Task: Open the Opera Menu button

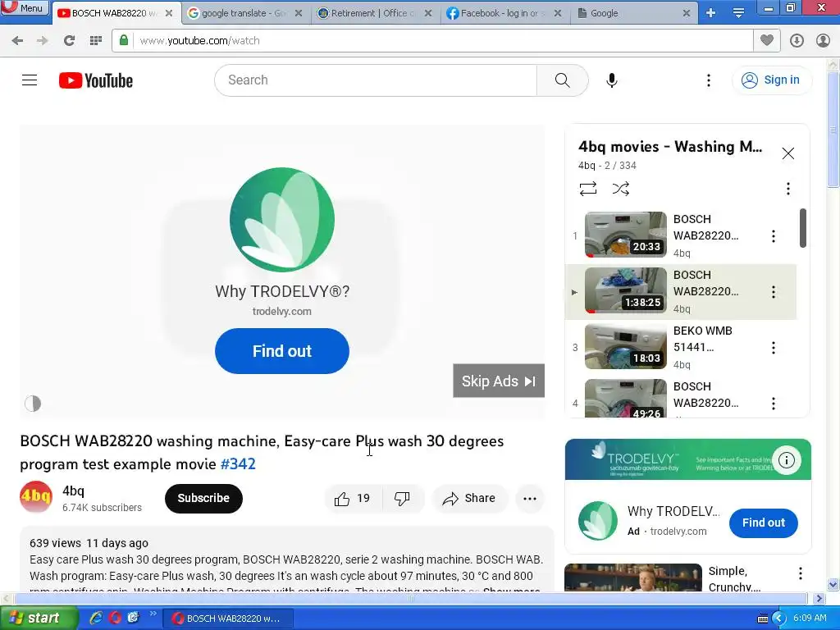Action: 25,7
